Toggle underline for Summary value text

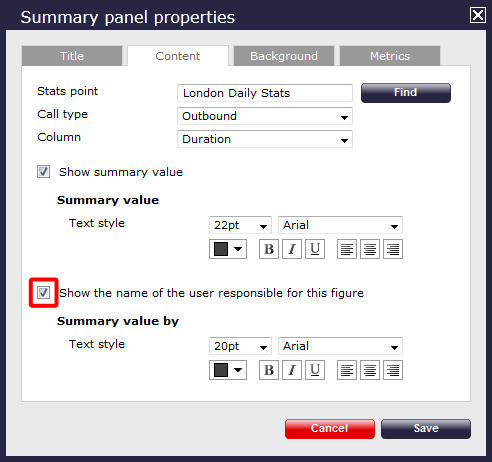click(x=315, y=249)
